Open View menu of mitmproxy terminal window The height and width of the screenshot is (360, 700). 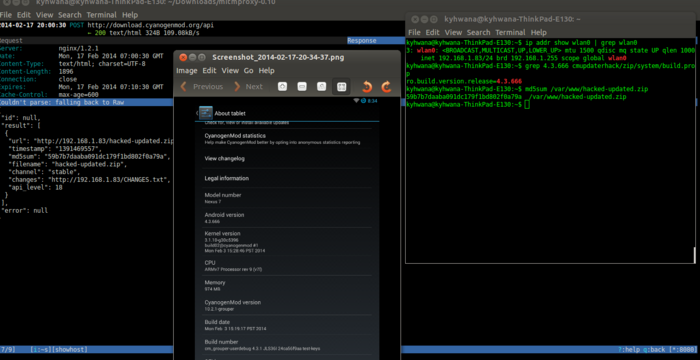click(45, 15)
